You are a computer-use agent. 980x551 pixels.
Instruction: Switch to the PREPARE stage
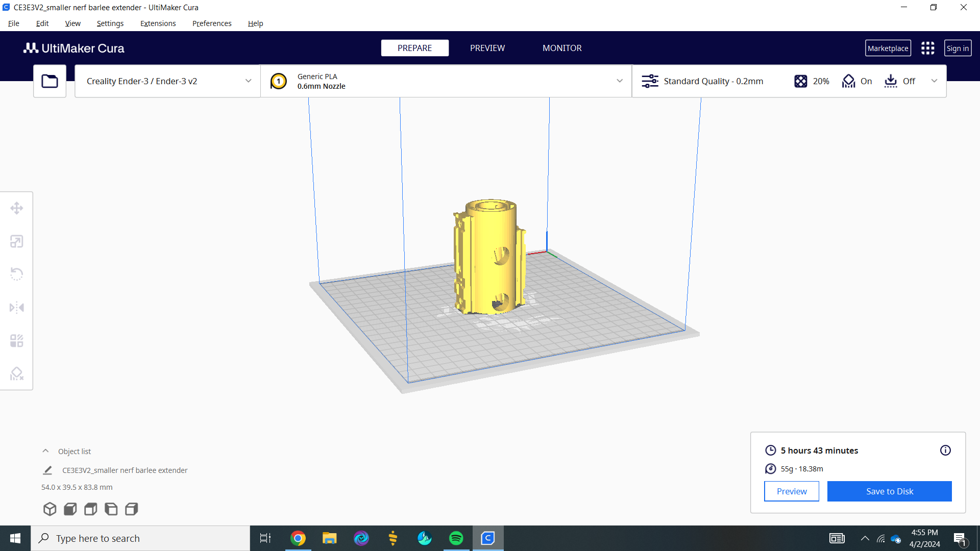click(414, 48)
